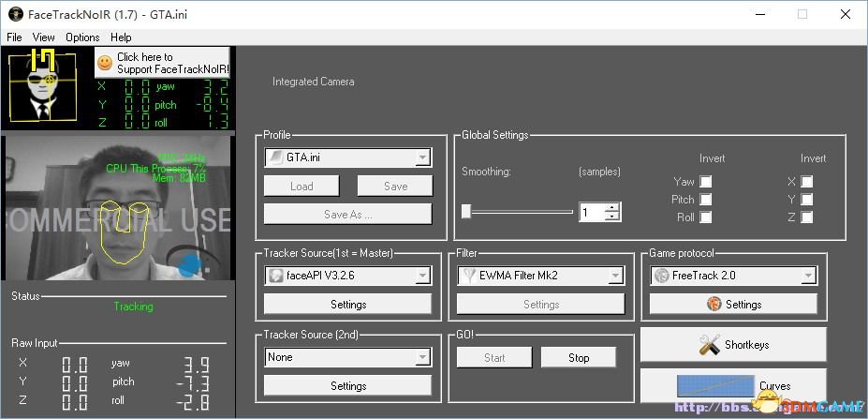This screenshot has width=868, height=419.
Task: Expand the Game protocol FreeTrack dropdown
Action: pyautogui.click(x=809, y=276)
